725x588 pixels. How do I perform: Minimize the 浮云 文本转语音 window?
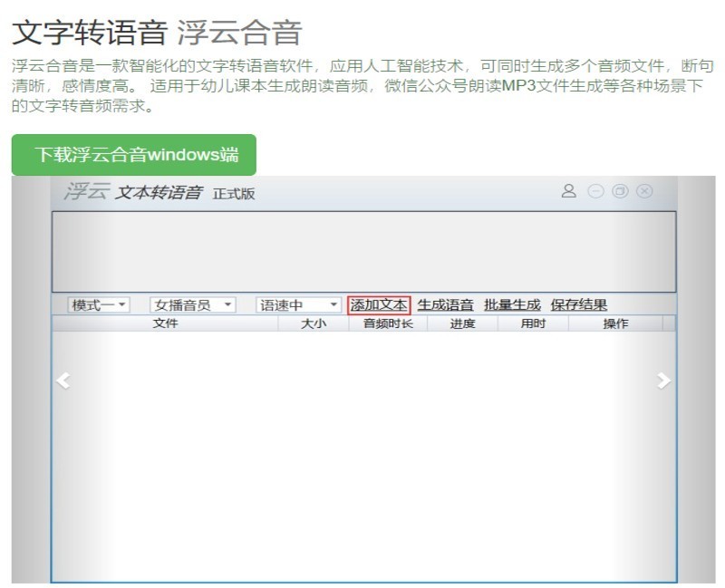click(595, 191)
